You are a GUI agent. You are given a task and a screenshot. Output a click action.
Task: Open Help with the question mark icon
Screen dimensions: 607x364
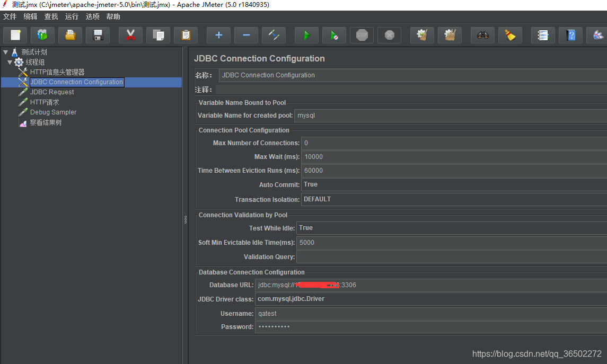tap(570, 35)
